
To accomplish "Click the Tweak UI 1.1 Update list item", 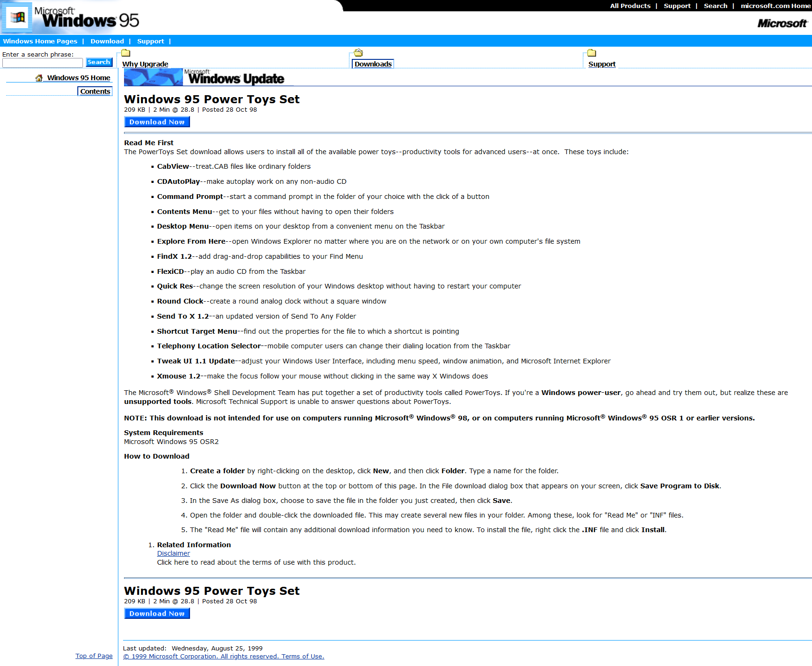I will coord(384,361).
